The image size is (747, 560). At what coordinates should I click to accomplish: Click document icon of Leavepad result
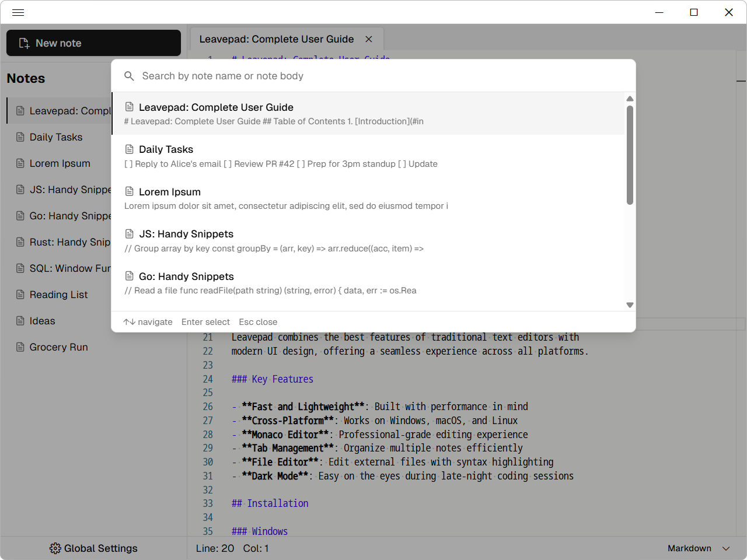[x=130, y=107]
